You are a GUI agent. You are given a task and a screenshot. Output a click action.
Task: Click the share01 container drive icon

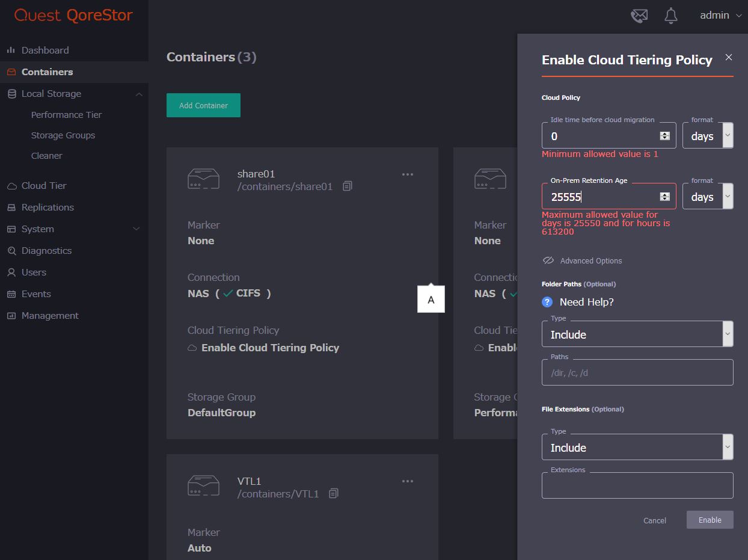coord(203,179)
